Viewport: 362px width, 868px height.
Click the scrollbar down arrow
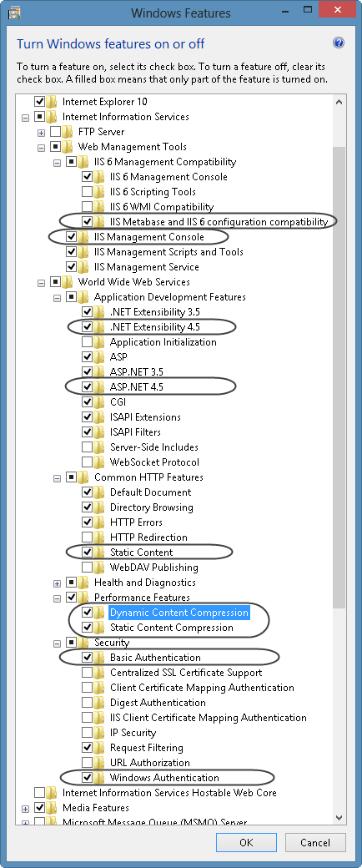[x=339, y=816]
